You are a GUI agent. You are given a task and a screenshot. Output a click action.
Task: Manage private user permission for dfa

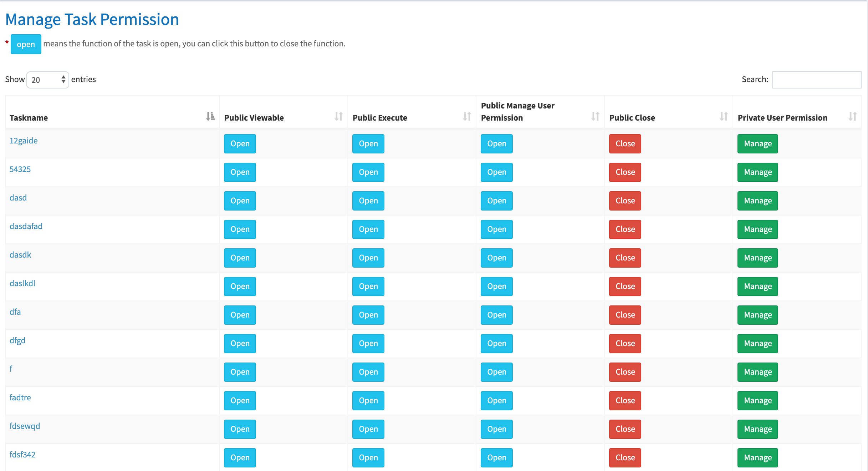758,315
